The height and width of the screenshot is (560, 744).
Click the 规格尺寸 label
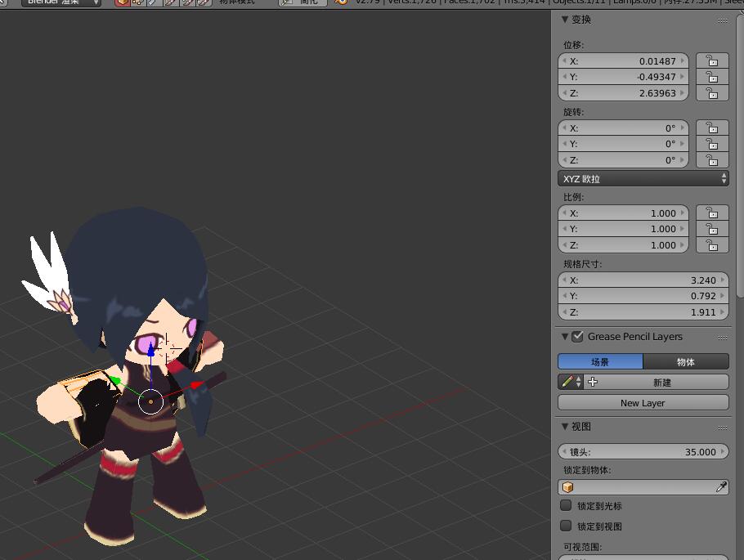click(x=583, y=264)
